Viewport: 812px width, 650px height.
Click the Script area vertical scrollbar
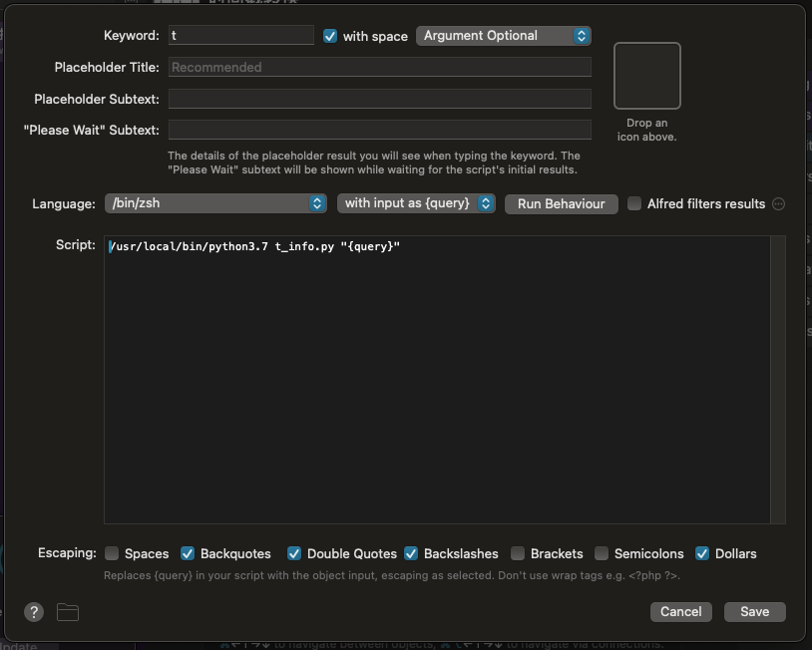point(778,380)
